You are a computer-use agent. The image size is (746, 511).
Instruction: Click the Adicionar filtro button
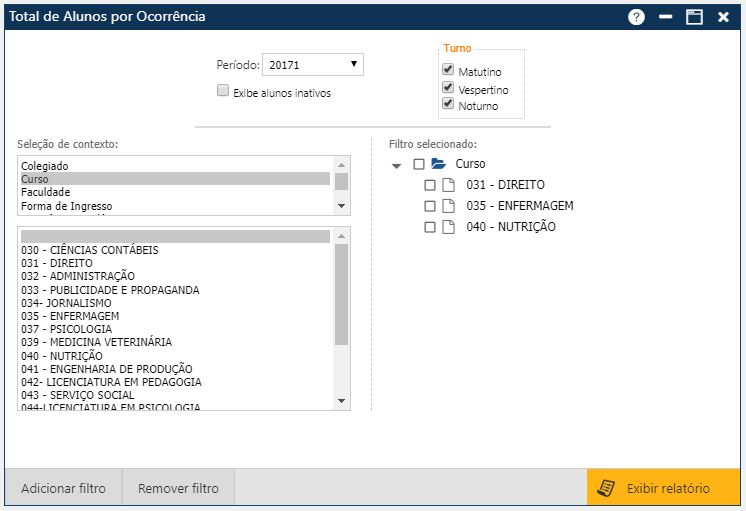point(63,489)
